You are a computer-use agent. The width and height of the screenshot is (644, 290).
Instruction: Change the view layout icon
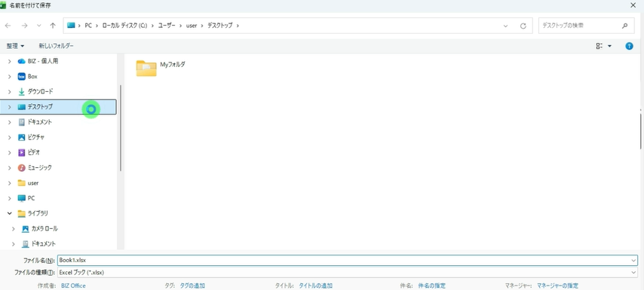click(600, 46)
